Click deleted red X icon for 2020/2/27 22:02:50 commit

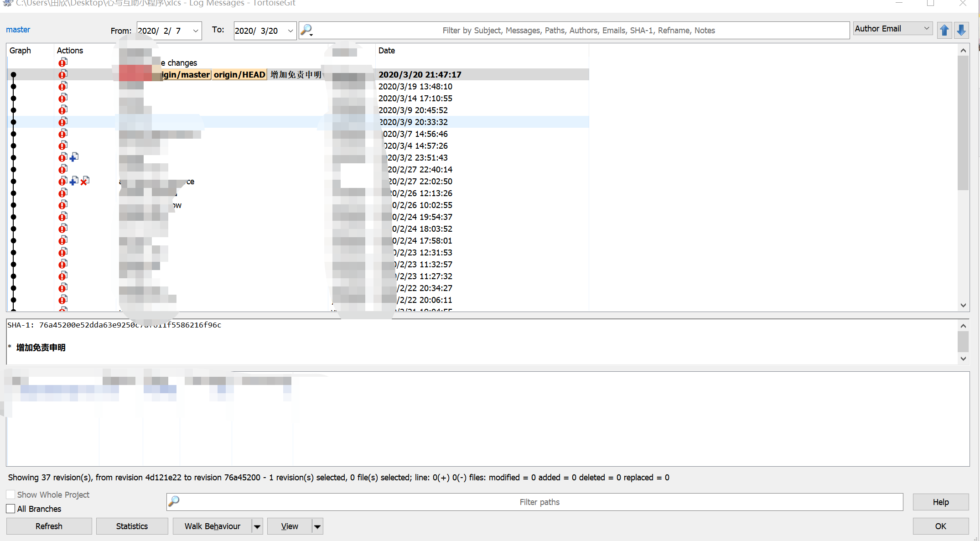85,181
